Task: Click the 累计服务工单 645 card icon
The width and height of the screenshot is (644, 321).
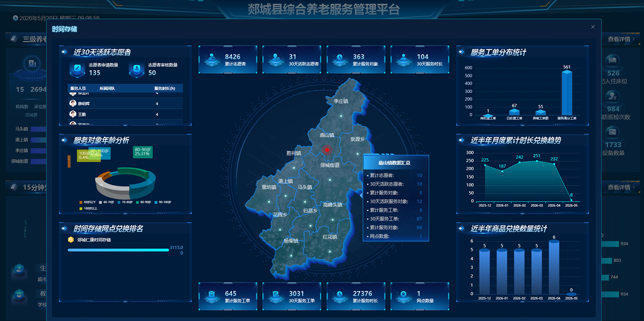Action: click(x=212, y=297)
